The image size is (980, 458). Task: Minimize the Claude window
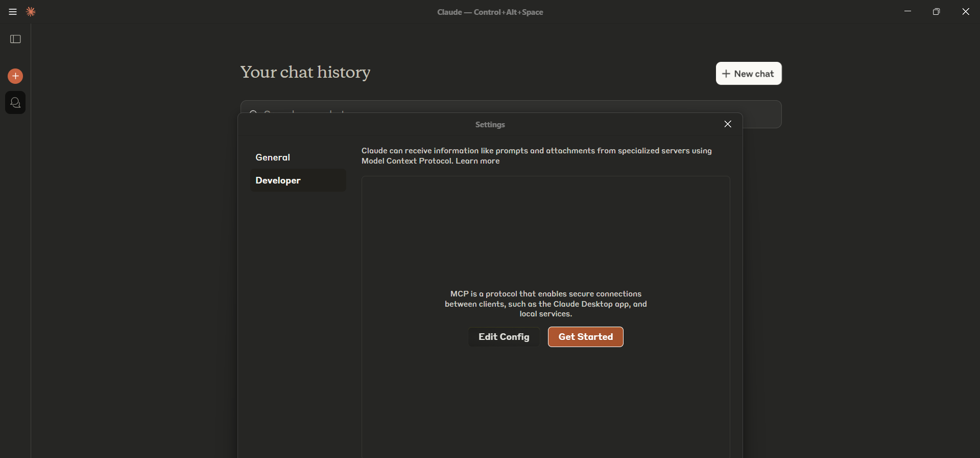pos(907,12)
